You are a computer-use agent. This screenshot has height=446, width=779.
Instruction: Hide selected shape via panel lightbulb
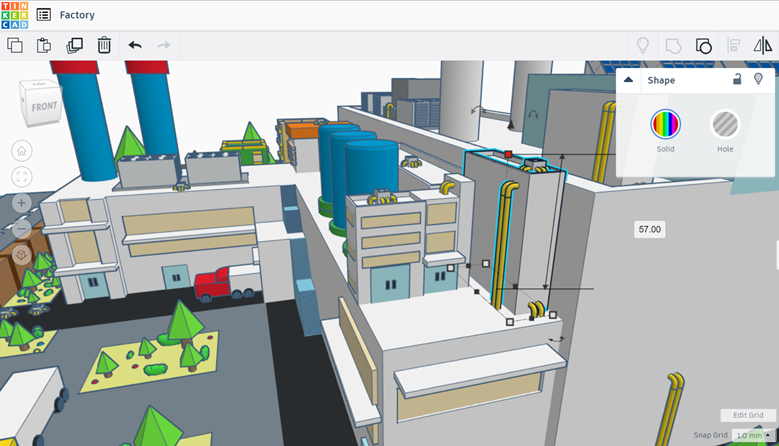tap(758, 78)
